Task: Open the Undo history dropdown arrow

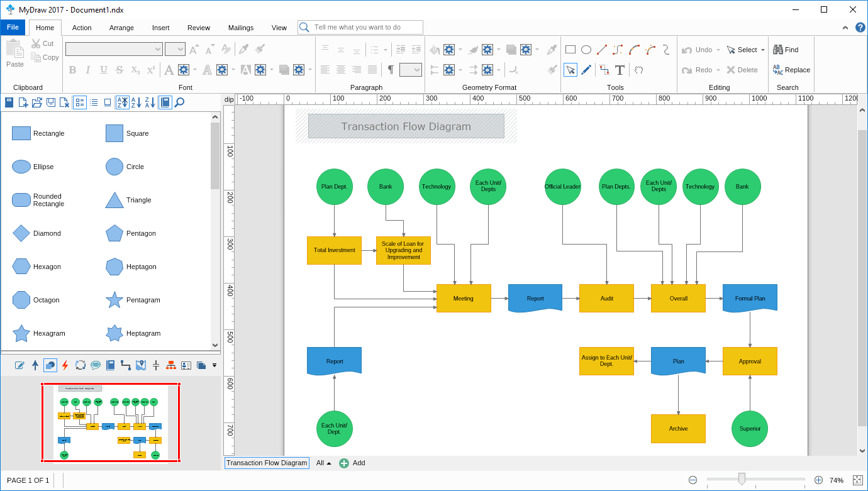Action: (x=718, y=50)
